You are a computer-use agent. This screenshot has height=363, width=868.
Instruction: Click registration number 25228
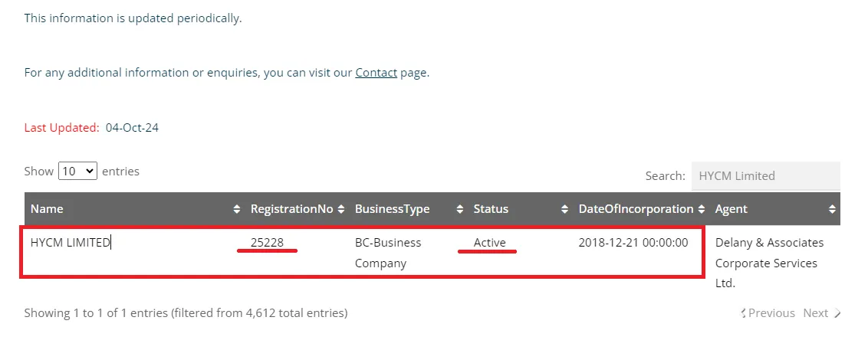point(267,243)
